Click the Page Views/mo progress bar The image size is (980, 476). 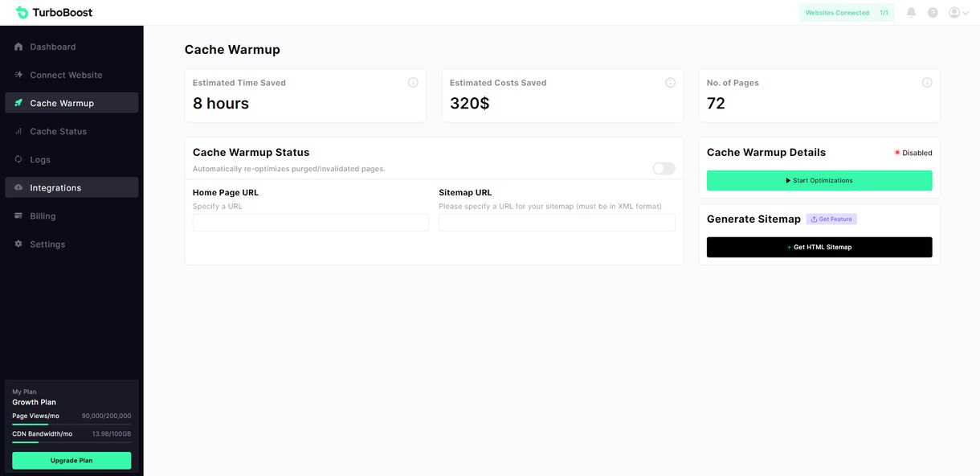tap(71, 424)
